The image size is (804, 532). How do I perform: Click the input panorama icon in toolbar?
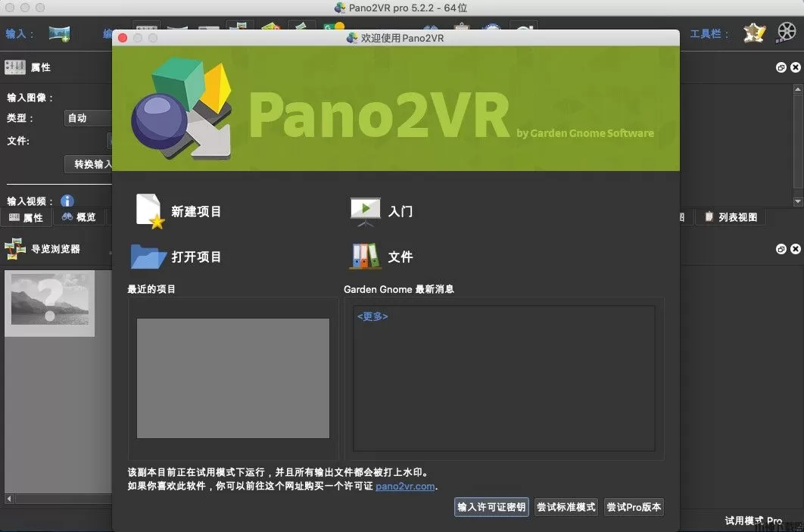[x=59, y=33]
